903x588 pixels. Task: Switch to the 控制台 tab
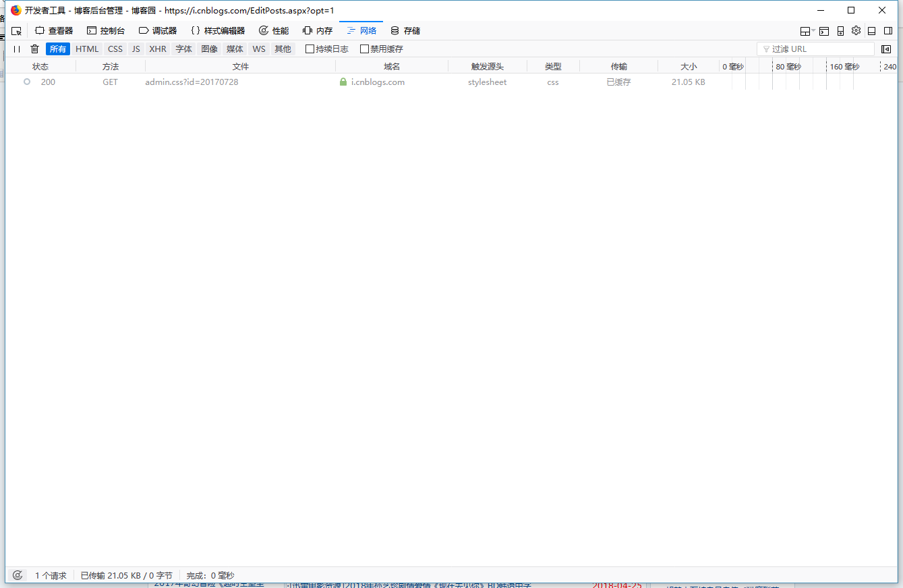tap(106, 31)
